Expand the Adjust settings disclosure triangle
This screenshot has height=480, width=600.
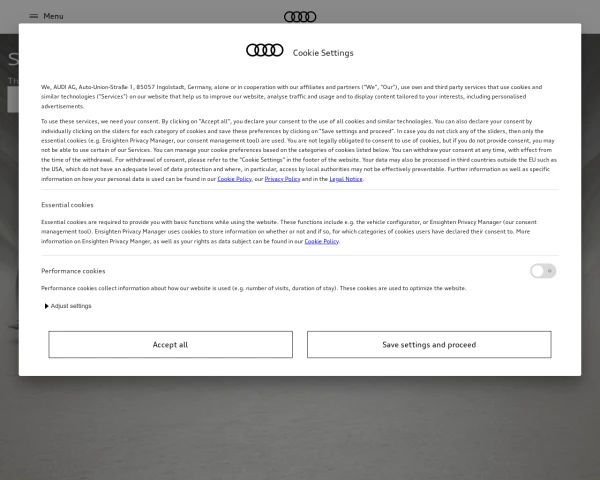click(46, 306)
